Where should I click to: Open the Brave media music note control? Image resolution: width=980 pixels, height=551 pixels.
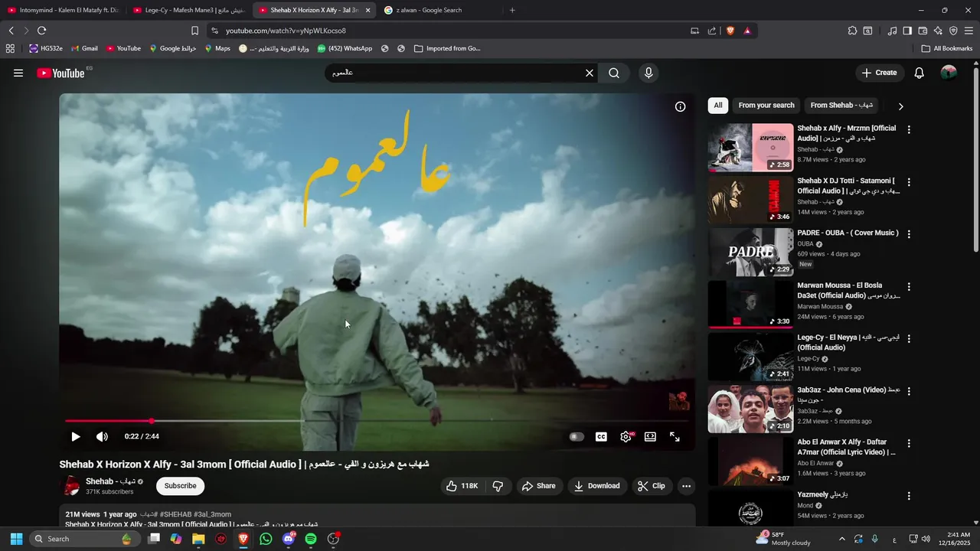(x=892, y=31)
